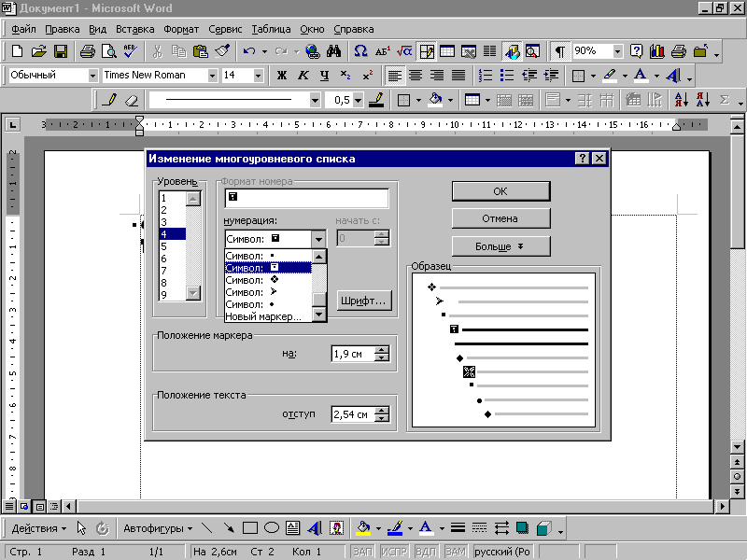Undo last action arrow
Viewport: 747px width, 560px height.
(249, 51)
